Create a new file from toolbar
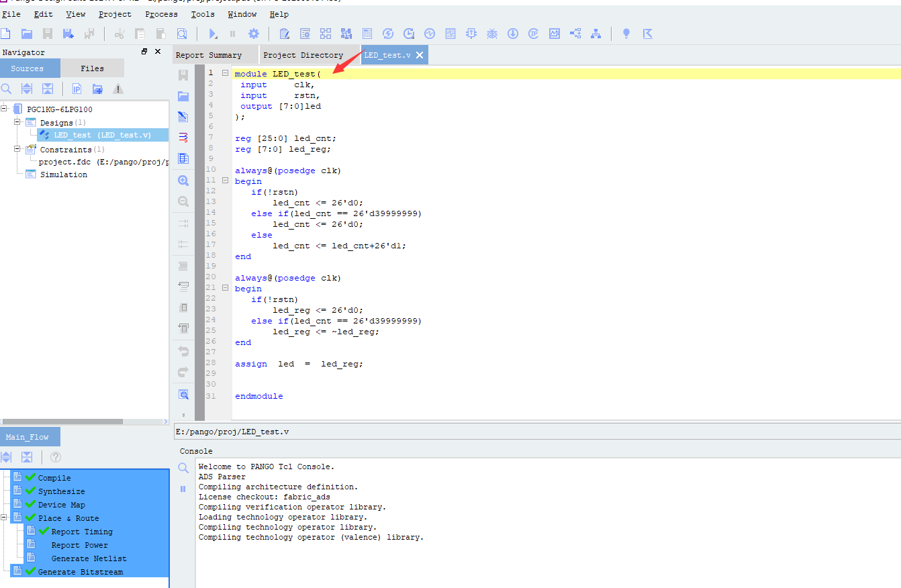 click(6, 34)
